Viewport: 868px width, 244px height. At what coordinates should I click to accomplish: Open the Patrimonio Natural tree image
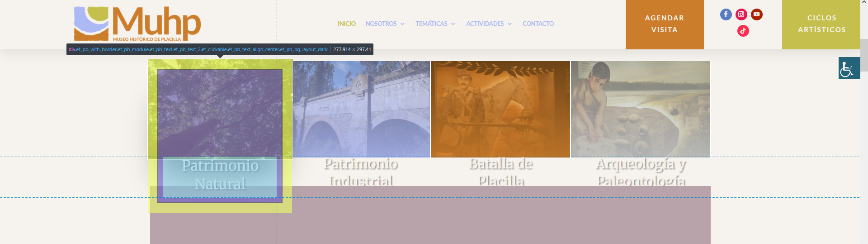tap(220, 109)
